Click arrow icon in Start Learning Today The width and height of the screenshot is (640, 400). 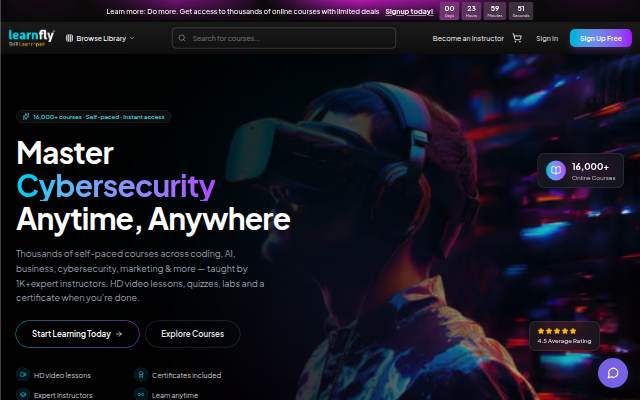pyautogui.click(x=119, y=334)
